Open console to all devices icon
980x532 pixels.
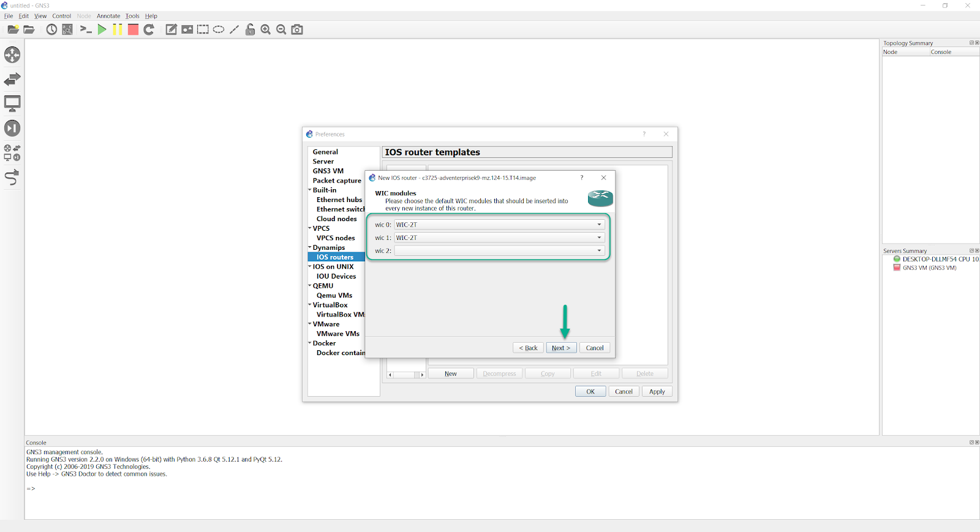click(86, 29)
